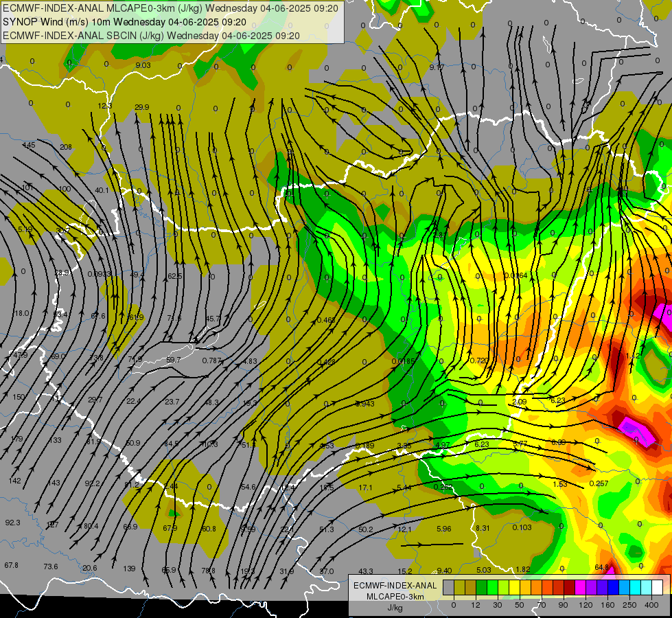Click the map value 9.17
672x618 pixels.
tap(437, 67)
